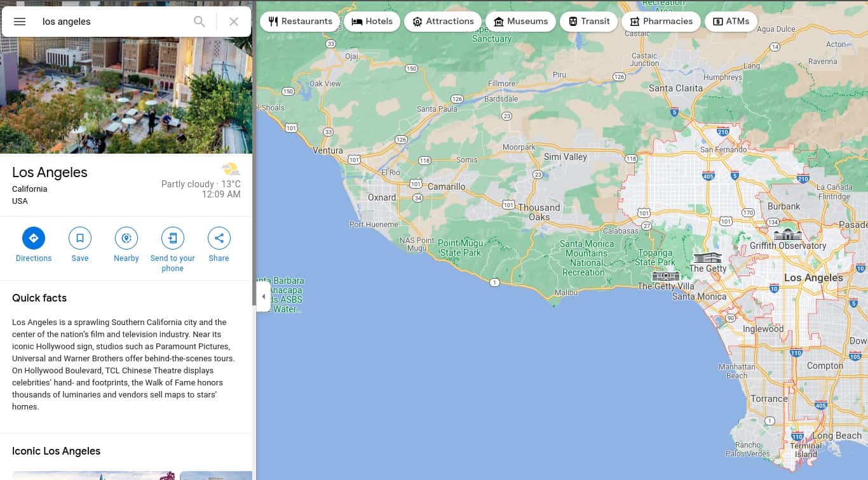Clear the search with the X icon
Viewport: 868px width, 480px height.
coord(234,22)
